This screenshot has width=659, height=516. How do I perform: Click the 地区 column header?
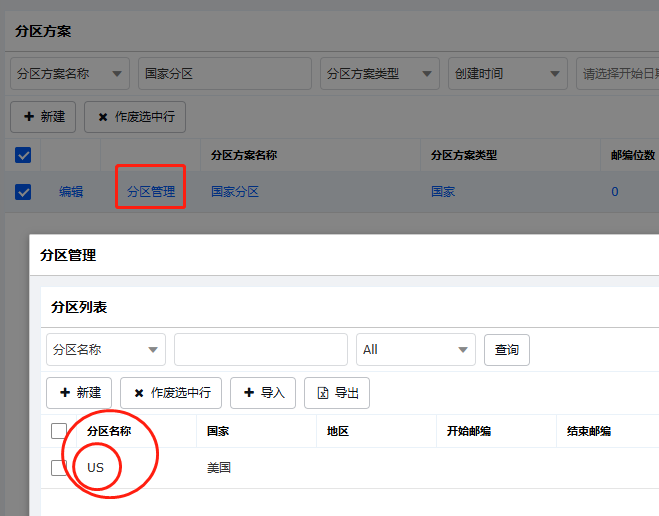pyautogui.click(x=338, y=431)
